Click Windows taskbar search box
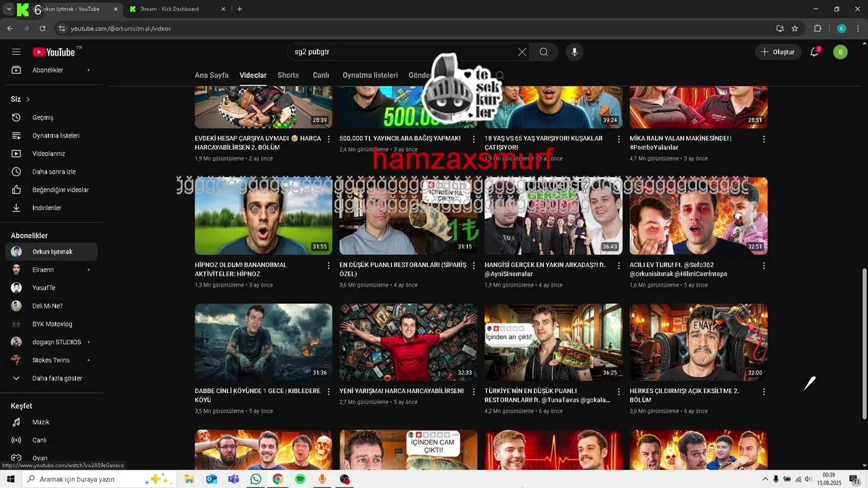 tap(100, 479)
